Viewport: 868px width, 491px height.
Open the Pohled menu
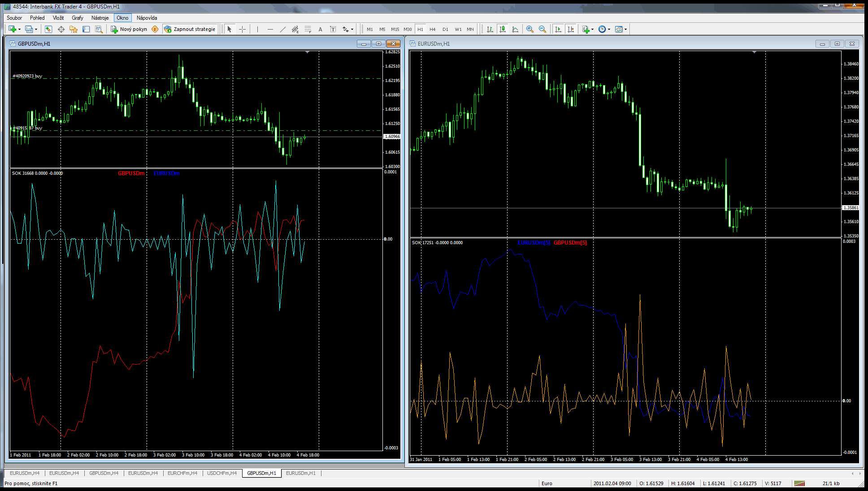point(37,18)
